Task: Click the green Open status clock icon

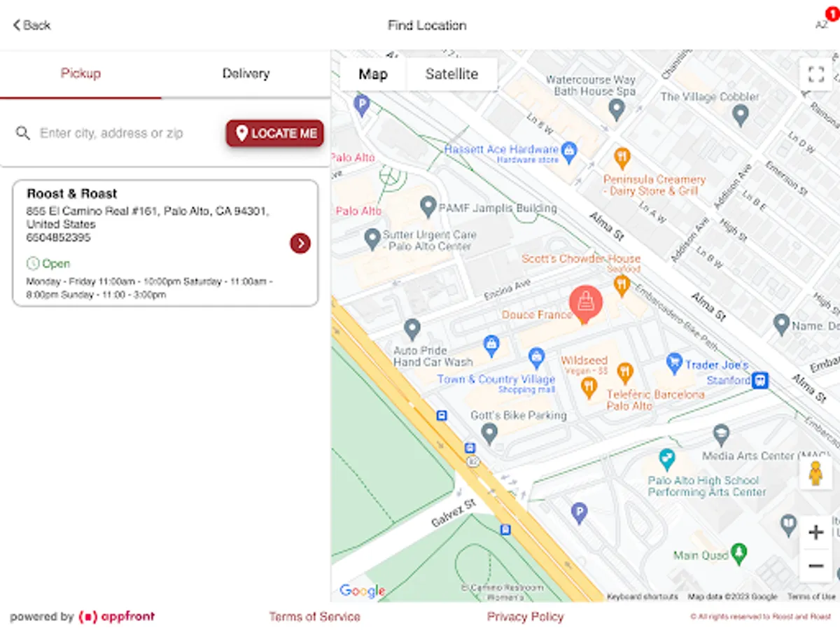Action: pos(32,263)
